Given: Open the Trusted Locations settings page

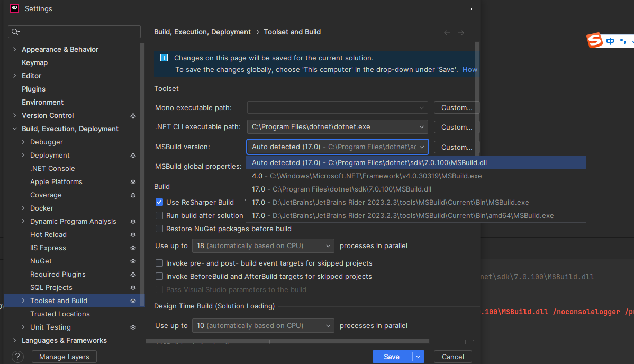Looking at the screenshot, I should [x=60, y=314].
